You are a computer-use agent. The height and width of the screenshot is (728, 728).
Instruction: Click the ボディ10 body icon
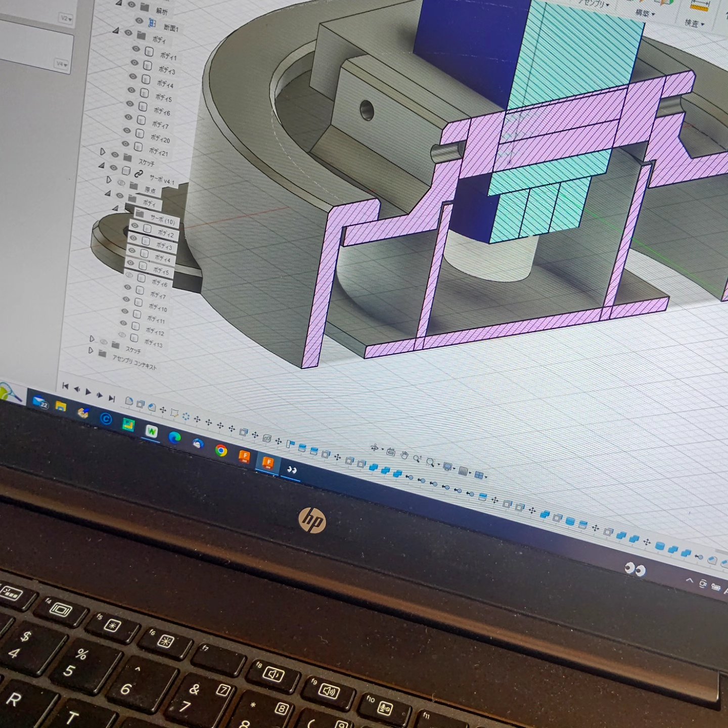point(138,302)
